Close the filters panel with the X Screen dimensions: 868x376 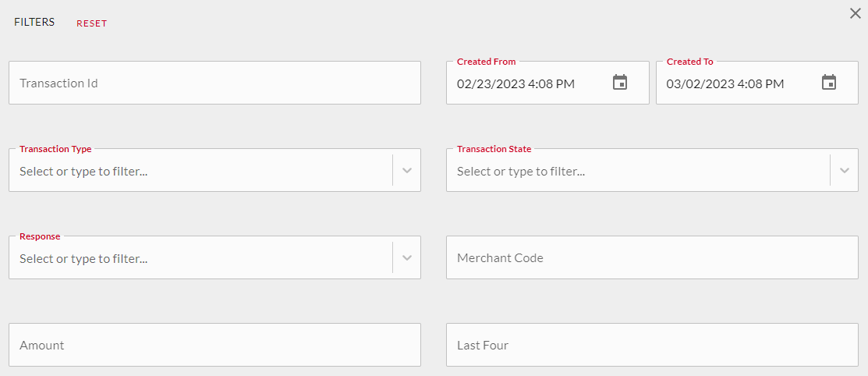(856, 14)
